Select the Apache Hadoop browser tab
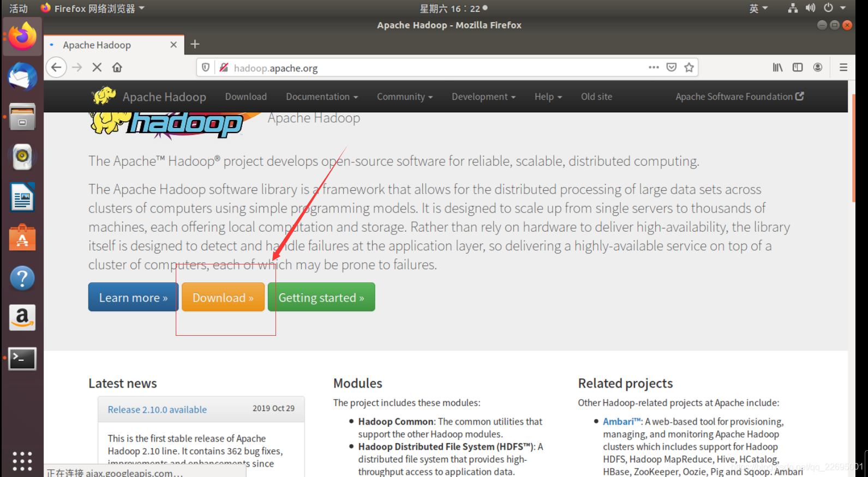This screenshot has width=868, height=477. point(113,45)
